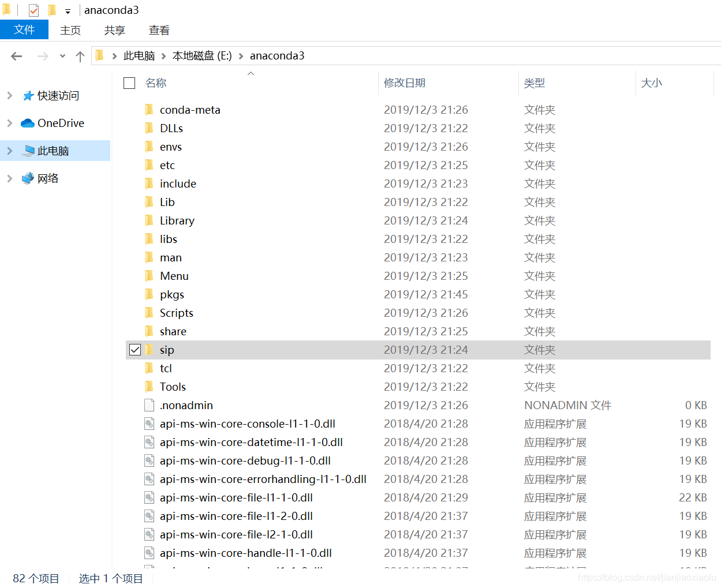Screen dimensions: 721x588
Task: Click the 2019/12/3 21:45 date cell
Action: pyautogui.click(x=426, y=294)
